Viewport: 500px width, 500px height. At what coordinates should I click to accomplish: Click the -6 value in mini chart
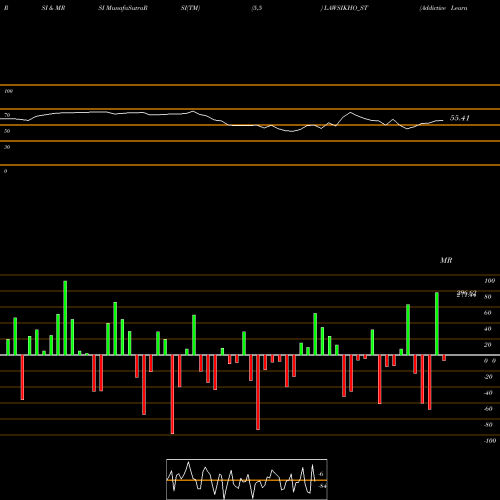pyautogui.click(x=321, y=474)
